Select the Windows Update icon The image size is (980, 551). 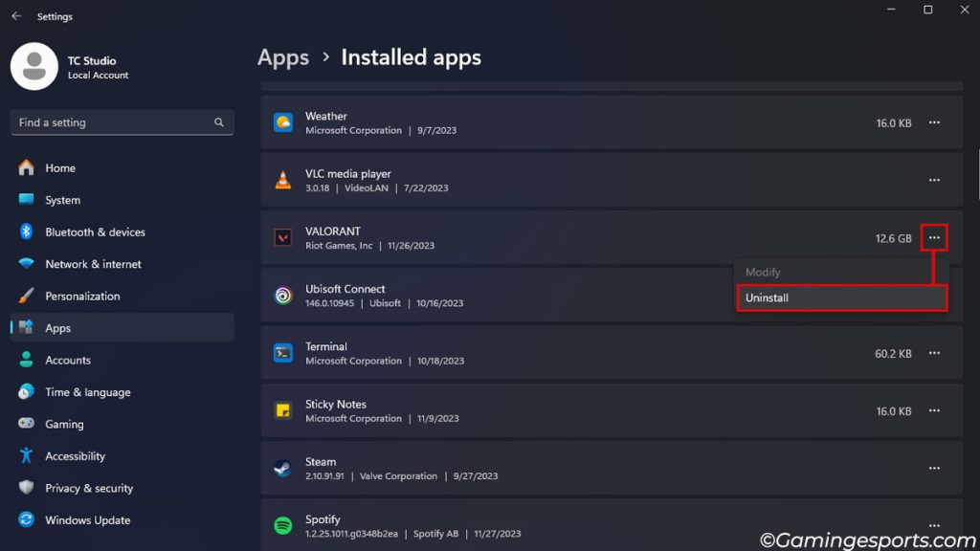27,519
